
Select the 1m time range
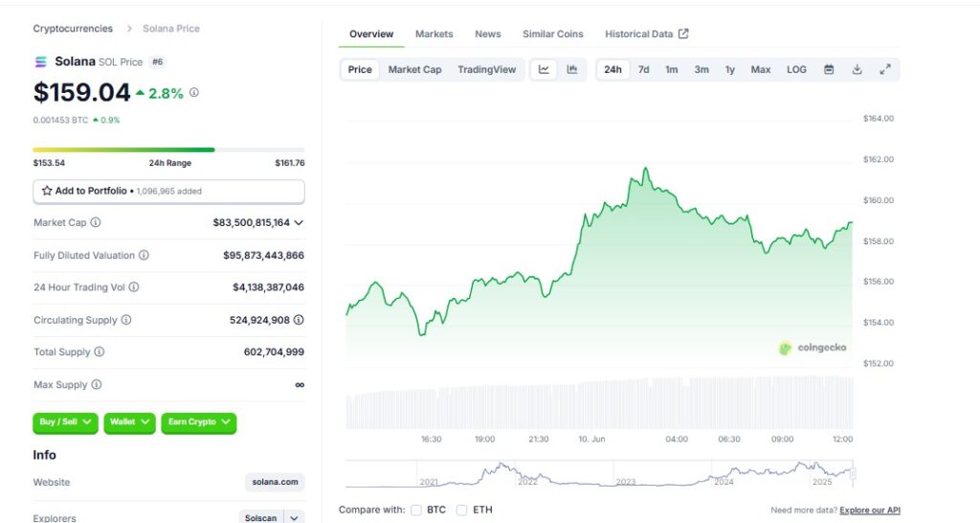pos(671,69)
